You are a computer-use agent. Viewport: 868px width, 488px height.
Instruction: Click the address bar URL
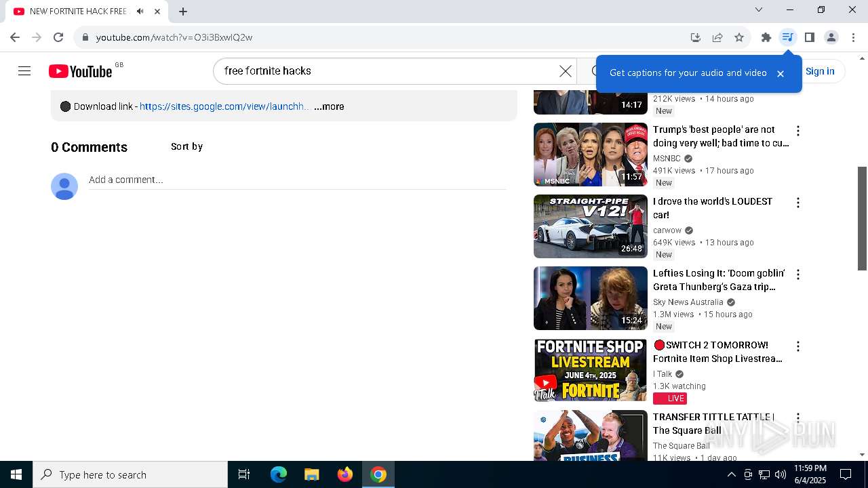coord(174,37)
